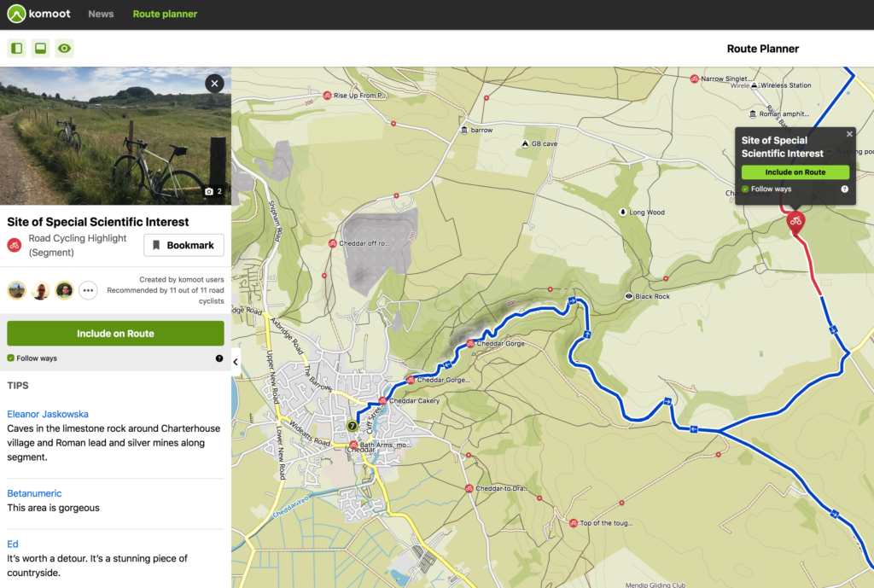Select waypoint 7 marker in Cheddar

click(352, 426)
